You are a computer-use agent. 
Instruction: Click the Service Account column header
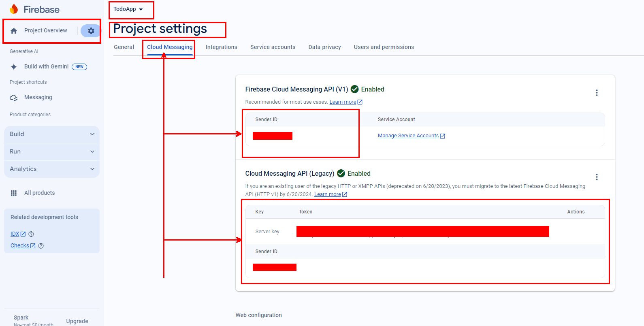pos(396,119)
